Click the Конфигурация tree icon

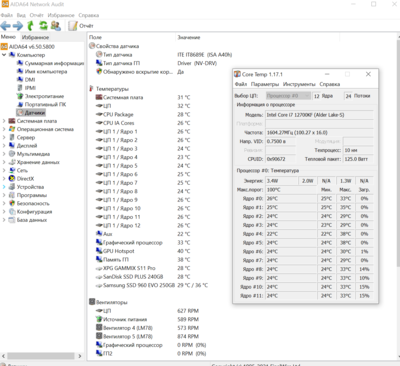pos(12,211)
